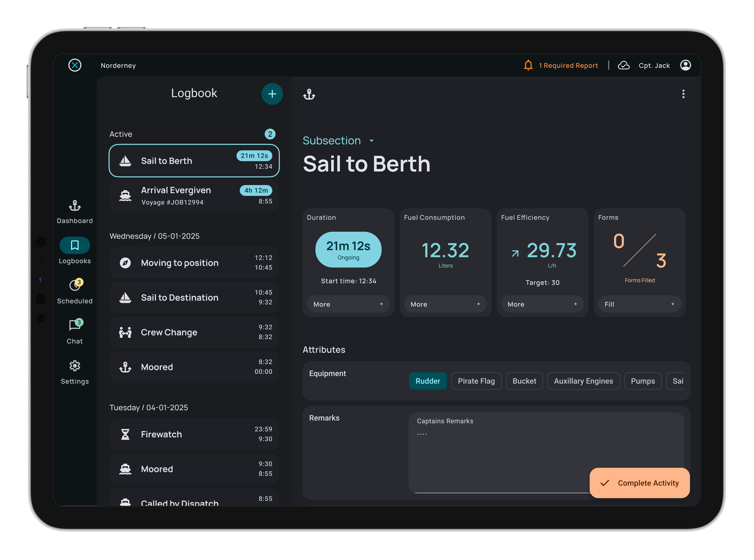Image resolution: width=754 pixels, height=560 pixels.
Task: Go to Scheduled in the sidebar
Action: point(75,292)
